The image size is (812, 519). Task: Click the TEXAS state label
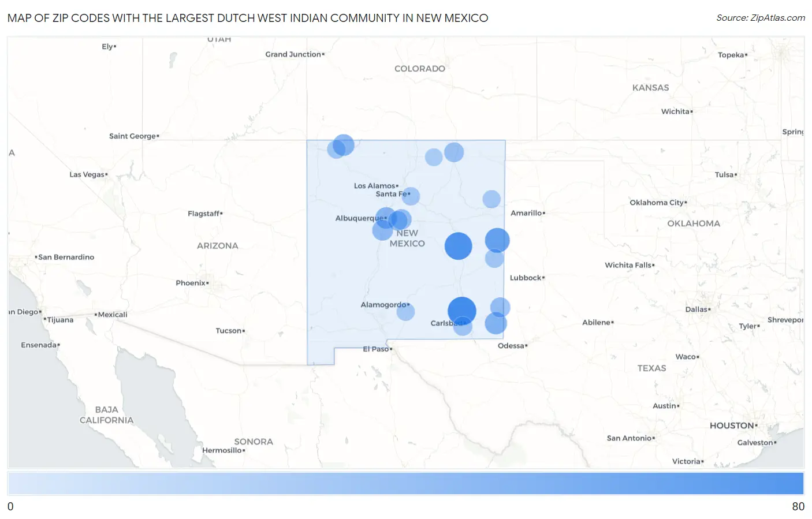coord(651,368)
